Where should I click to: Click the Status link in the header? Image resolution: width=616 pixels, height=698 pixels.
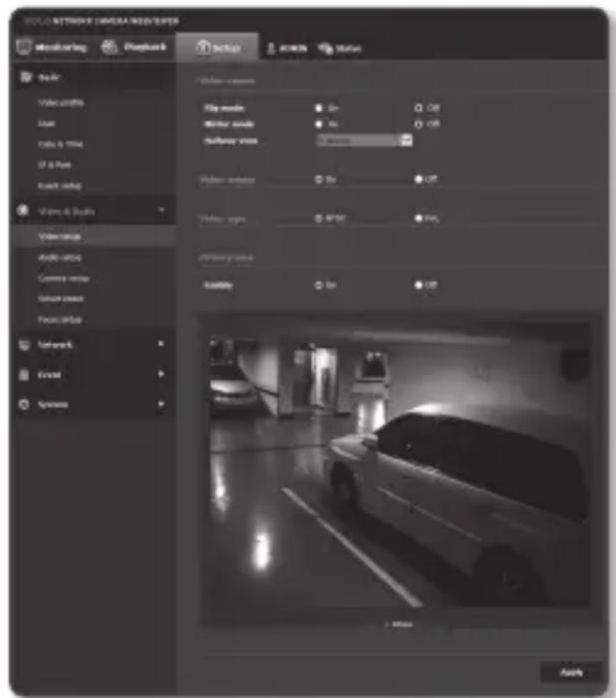[348, 48]
